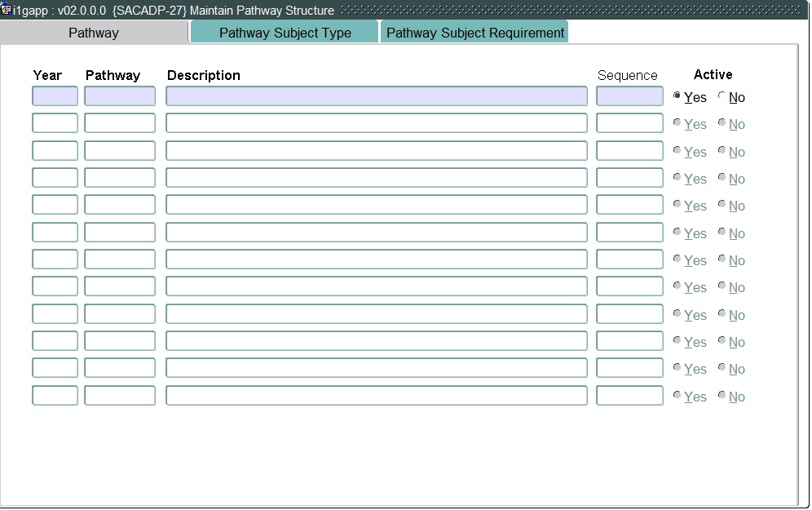This screenshot has width=812, height=510.
Task: Click the first row Pathway code field
Action: pos(119,96)
